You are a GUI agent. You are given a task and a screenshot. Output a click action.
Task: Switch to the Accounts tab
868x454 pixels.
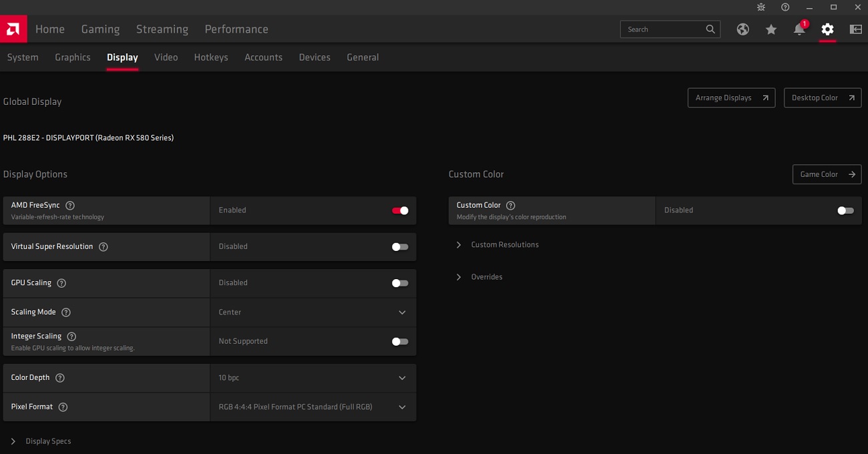click(264, 57)
